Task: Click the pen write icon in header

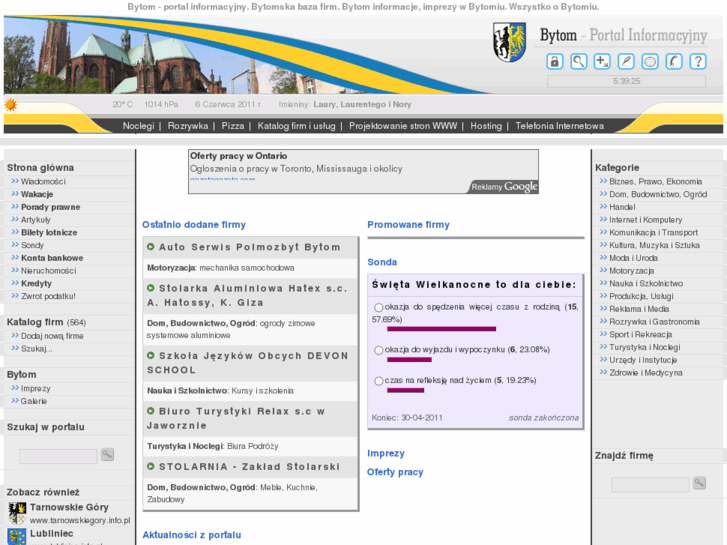Action: coord(626,61)
